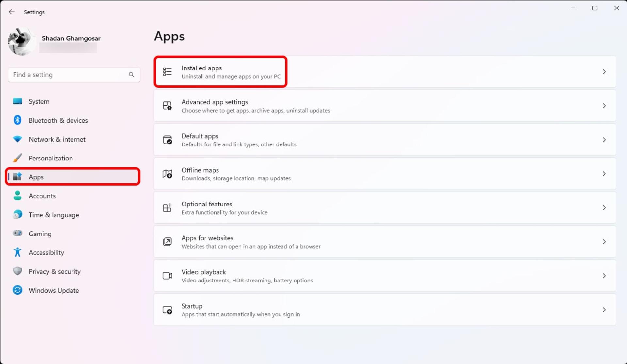Screen dimensions: 627x364
Task: Go back with the back arrow
Action: 12,12
